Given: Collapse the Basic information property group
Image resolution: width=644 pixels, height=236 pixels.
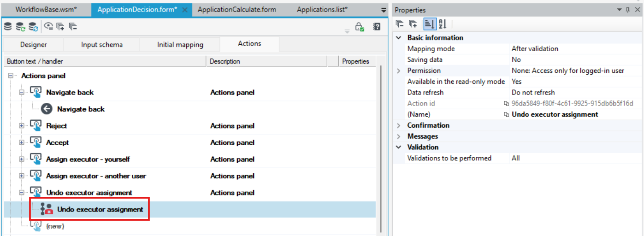Looking at the screenshot, I should (399, 38).
